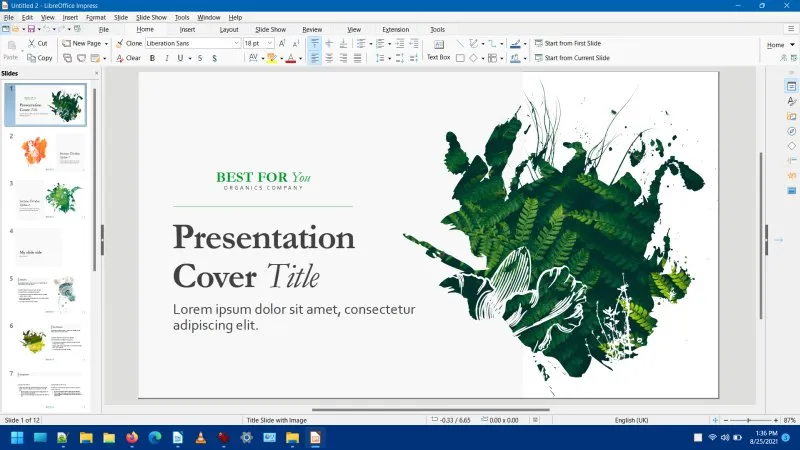Open the font name dropdown

click(x=236, y=44)
